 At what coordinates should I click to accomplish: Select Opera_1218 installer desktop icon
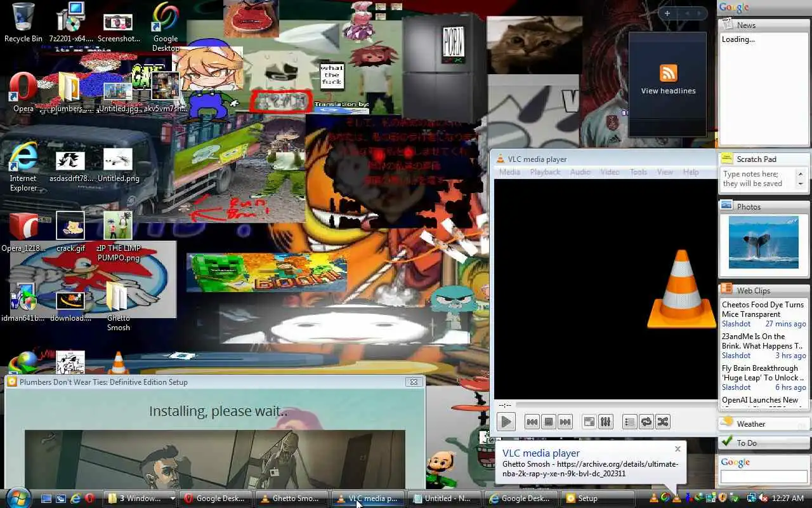tap(23, 232)
